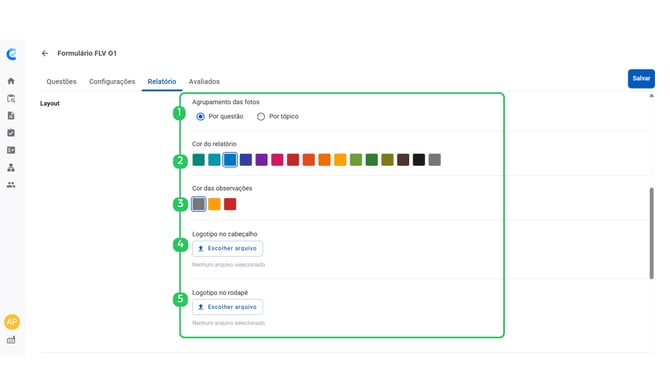
Task: Choose file for Logotipo no cabeçalho
Action: point(227,248)
